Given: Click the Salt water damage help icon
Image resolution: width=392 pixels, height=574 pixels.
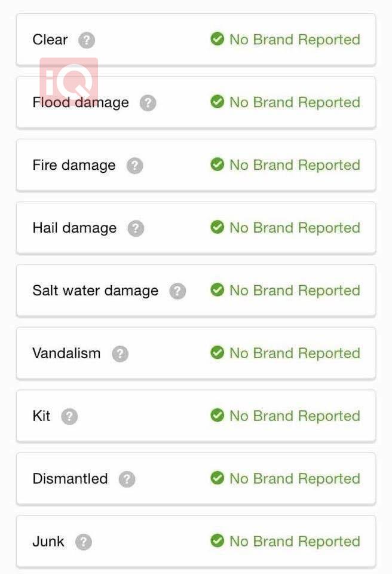Looking at the screenshot, I should pos(177,291).
